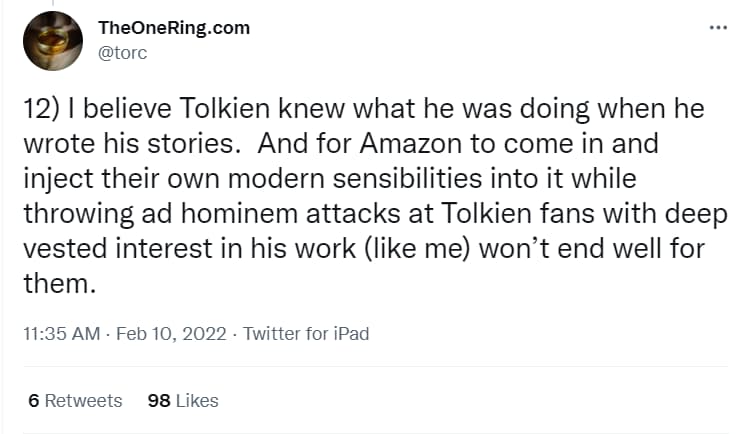Open the three-dot more options menu
Viewport: 746px width, 434px height.
pos(718,28)
